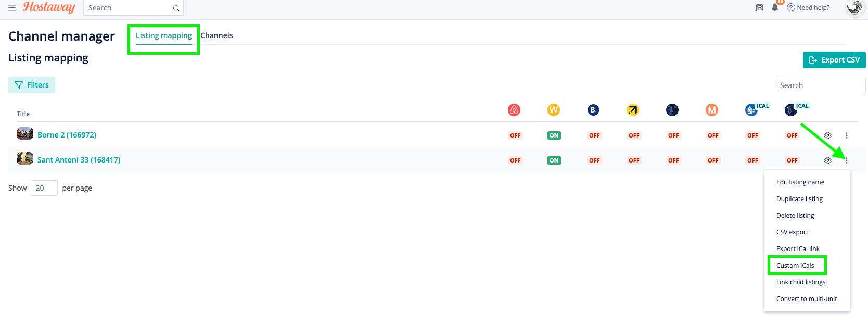Click the Booking.com B channel icon
Screen dimensions: 868x324
(x=593, y=110)
